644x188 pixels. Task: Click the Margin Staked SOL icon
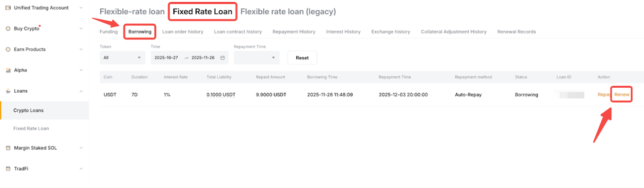click(8, 148)
